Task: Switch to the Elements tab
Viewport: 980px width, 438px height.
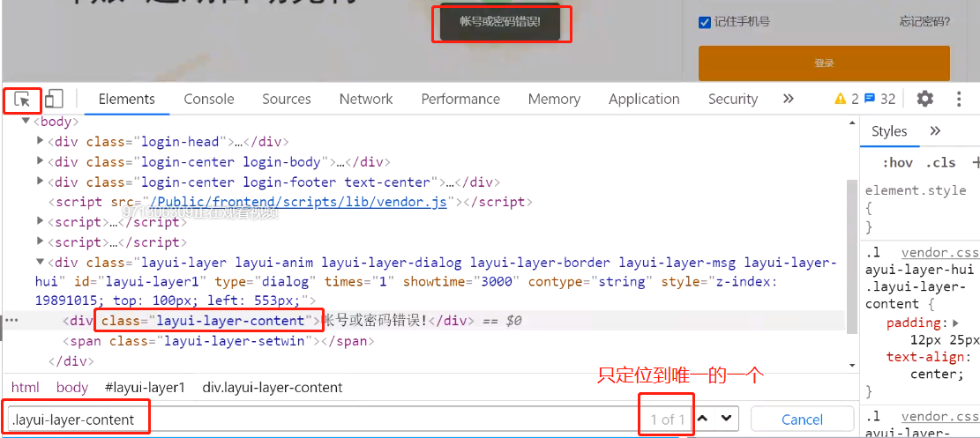Action: pos(127,99)
